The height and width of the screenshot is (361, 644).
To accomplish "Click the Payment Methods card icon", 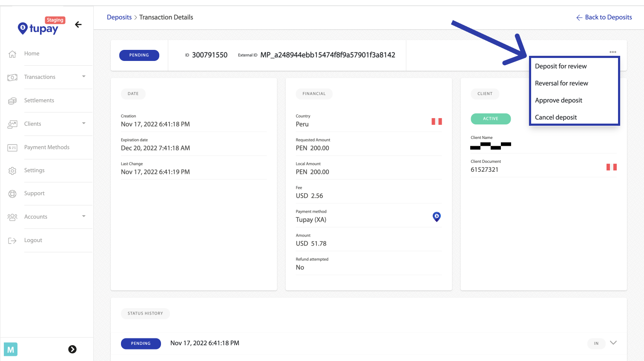I will pyautogui.click(x=12, y=148).
